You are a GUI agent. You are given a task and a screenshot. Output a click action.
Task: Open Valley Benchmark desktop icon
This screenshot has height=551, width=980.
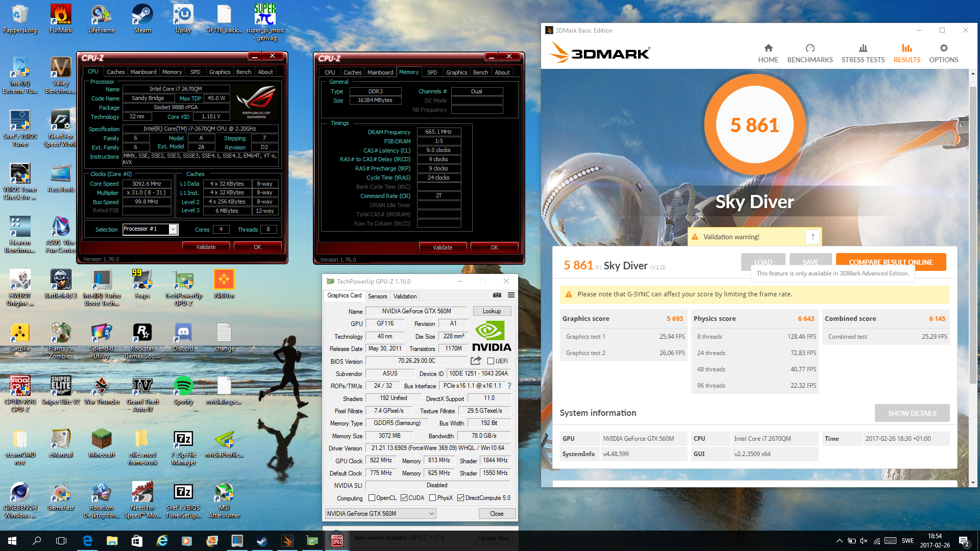coord(61,76)
